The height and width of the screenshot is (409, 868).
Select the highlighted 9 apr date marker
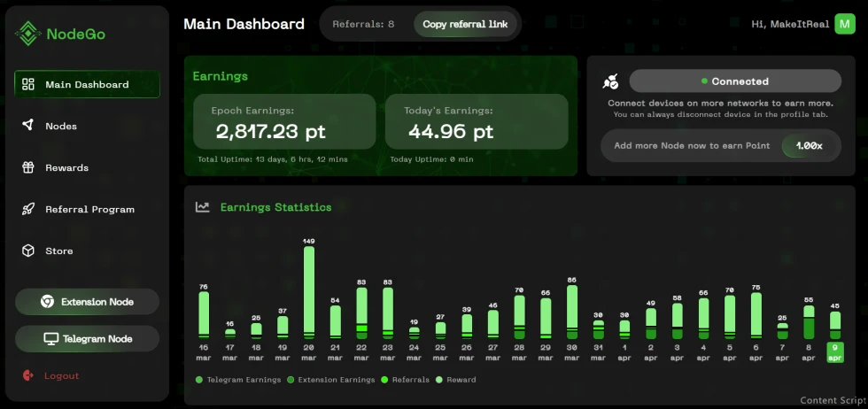click(x=834, y=352)
